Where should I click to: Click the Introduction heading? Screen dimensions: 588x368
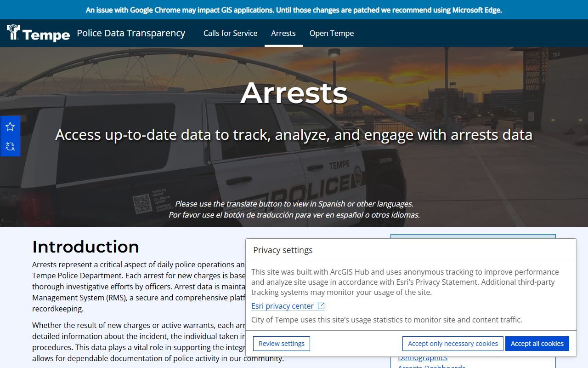(x=85, y=247)
